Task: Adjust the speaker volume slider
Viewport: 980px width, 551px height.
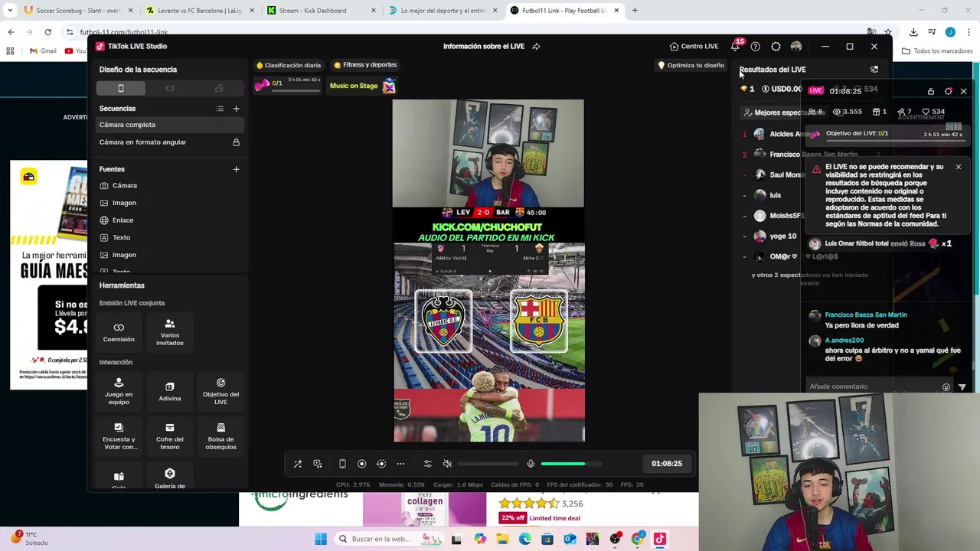Action: point(488,464)
